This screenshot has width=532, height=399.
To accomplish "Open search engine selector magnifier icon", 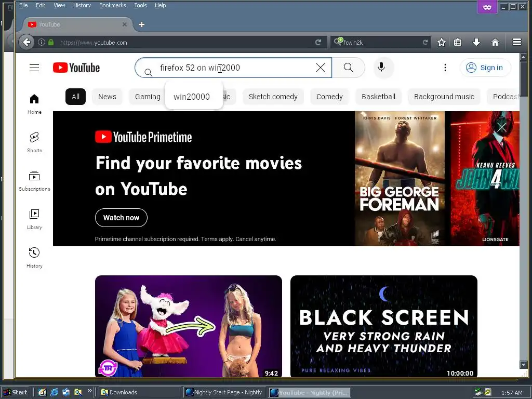I will pyautogui.click(x=338, y=42).
